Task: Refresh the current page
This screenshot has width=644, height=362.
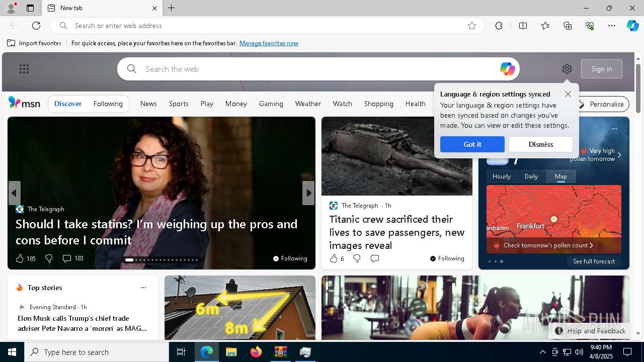Action: [x=36, y=26]
